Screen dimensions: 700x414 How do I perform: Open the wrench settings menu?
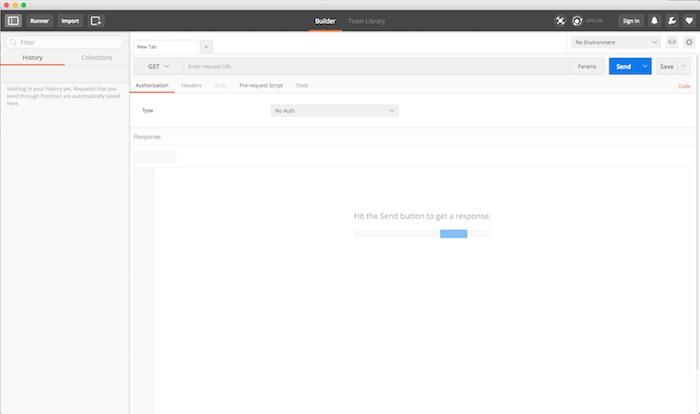pos(672,21)
